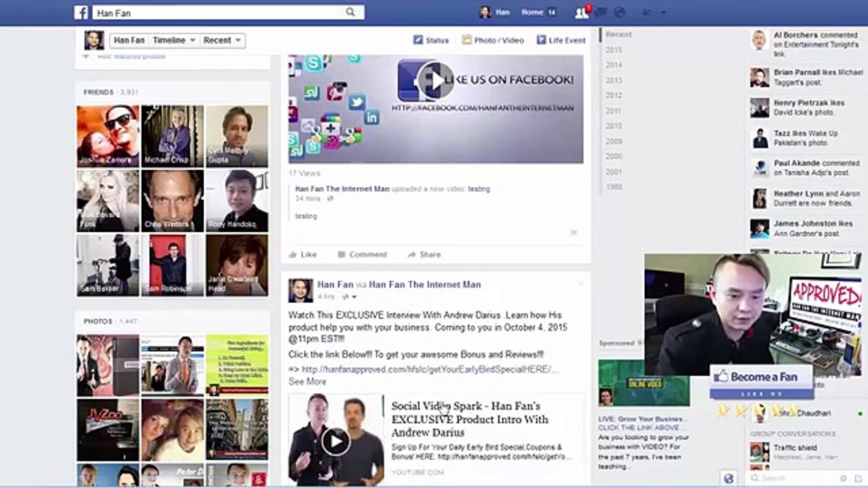Screen dimensions: 868x488
Task: Open James Johnston ticker story
Action: pos(806,228)
